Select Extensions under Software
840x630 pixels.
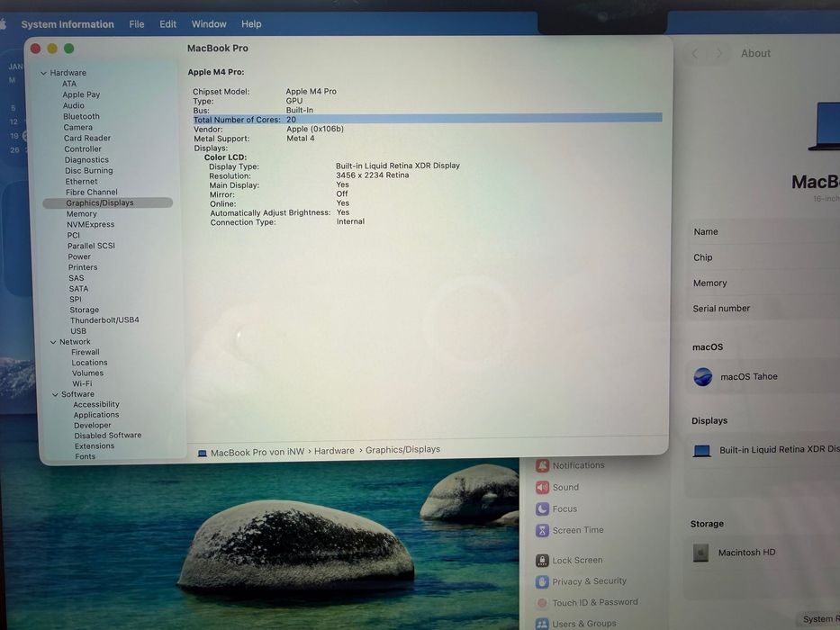coord(95,445)
